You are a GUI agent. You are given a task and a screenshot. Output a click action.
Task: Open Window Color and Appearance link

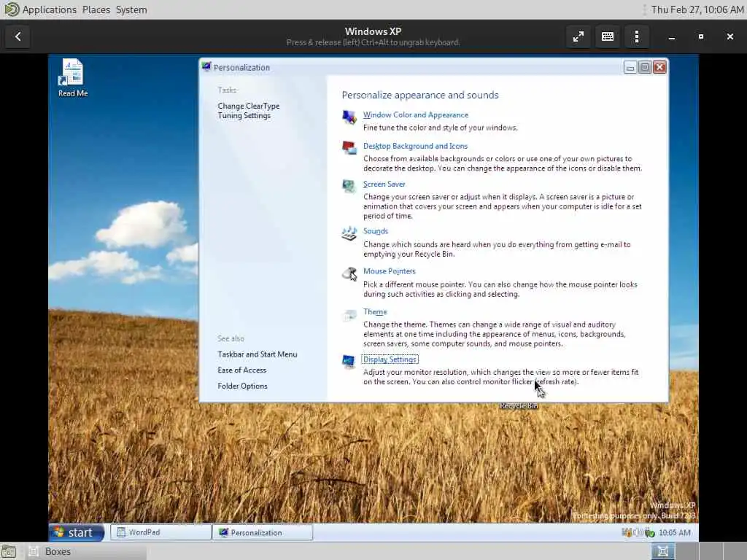point(415,114)
